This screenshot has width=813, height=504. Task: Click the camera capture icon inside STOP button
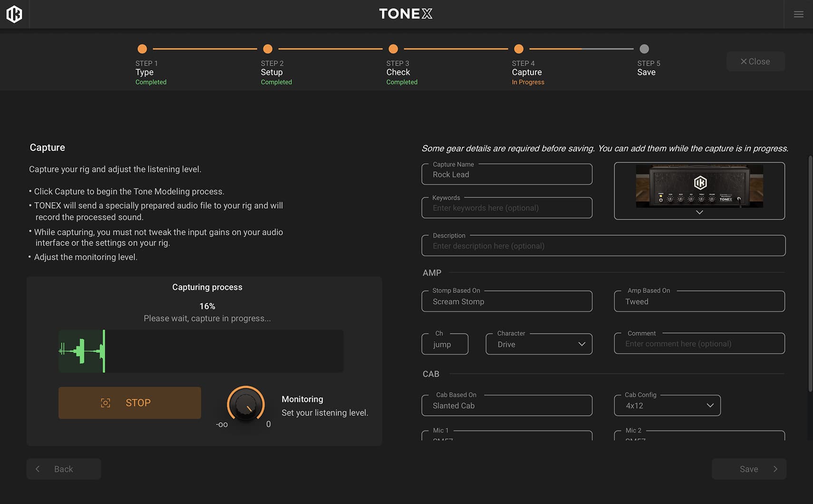pos(105,403)
